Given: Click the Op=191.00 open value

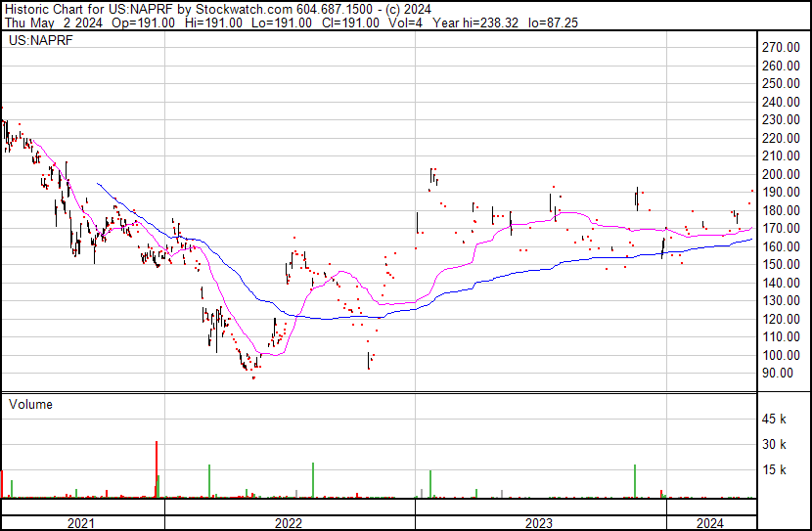Looking at the screenshot, I should [144, 22].
